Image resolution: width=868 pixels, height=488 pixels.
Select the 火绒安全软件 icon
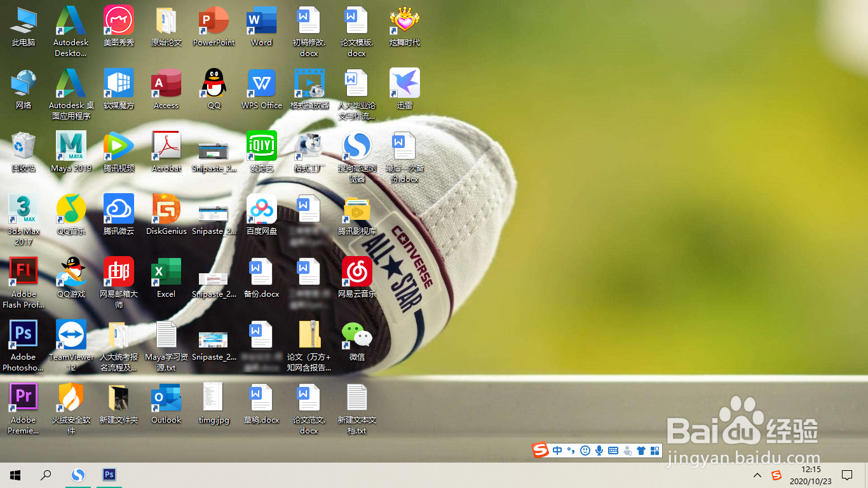[71, 409]
